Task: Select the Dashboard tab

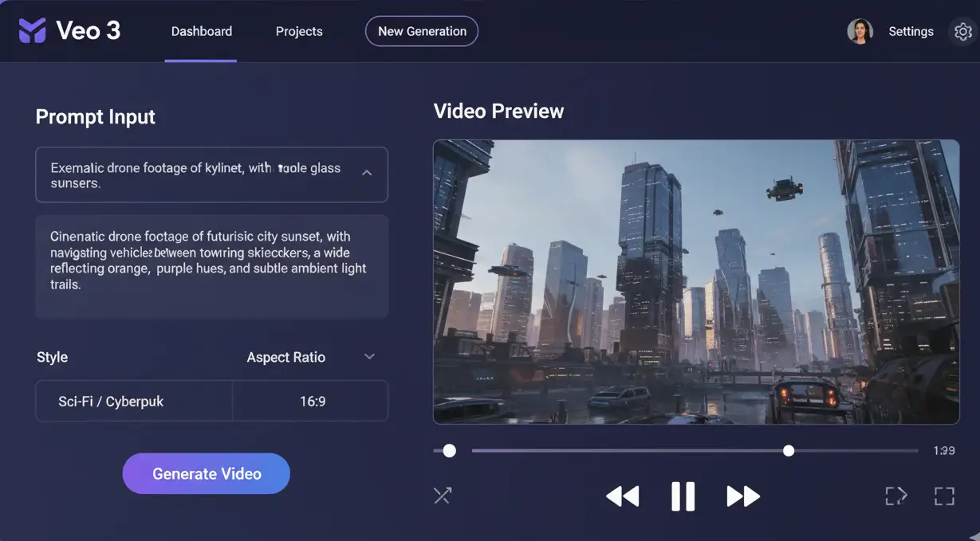Action: coord(201,30)
